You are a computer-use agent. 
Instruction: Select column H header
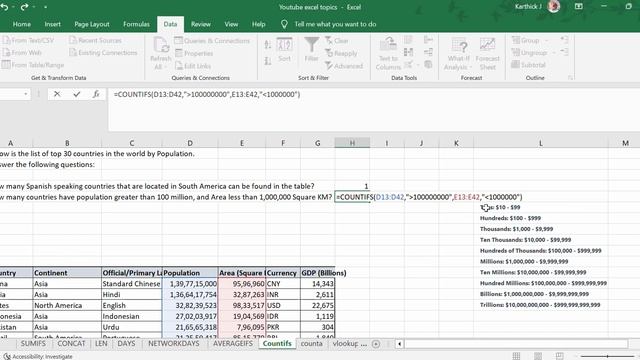click(352, 143)
